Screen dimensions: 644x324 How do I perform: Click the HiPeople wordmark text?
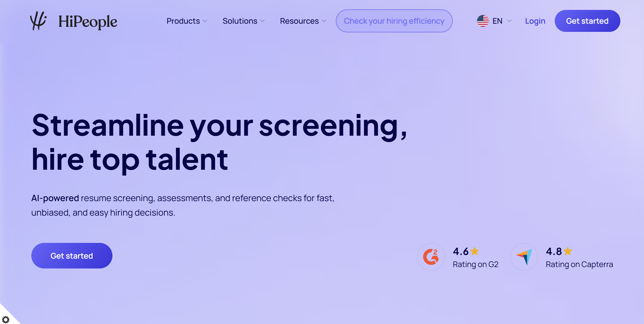pyautogui.click(x=88, y=22)
